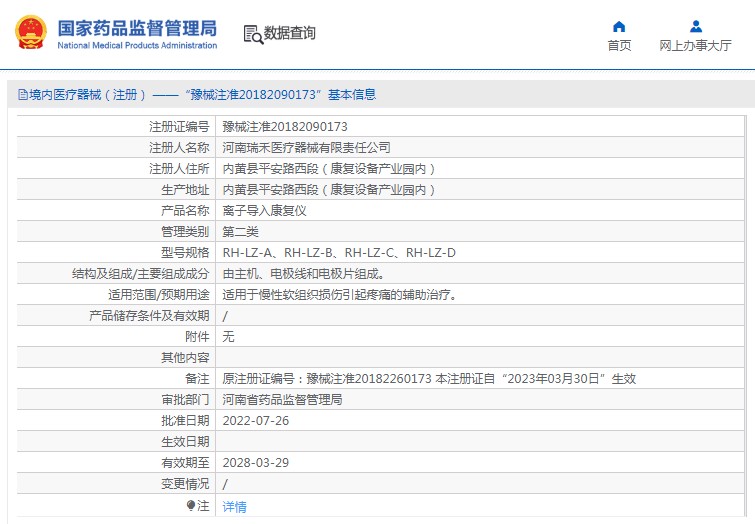This screenshot has height=524, width=755.
Task: Click the 变更情况 slash value
Action: coord(225,484)
